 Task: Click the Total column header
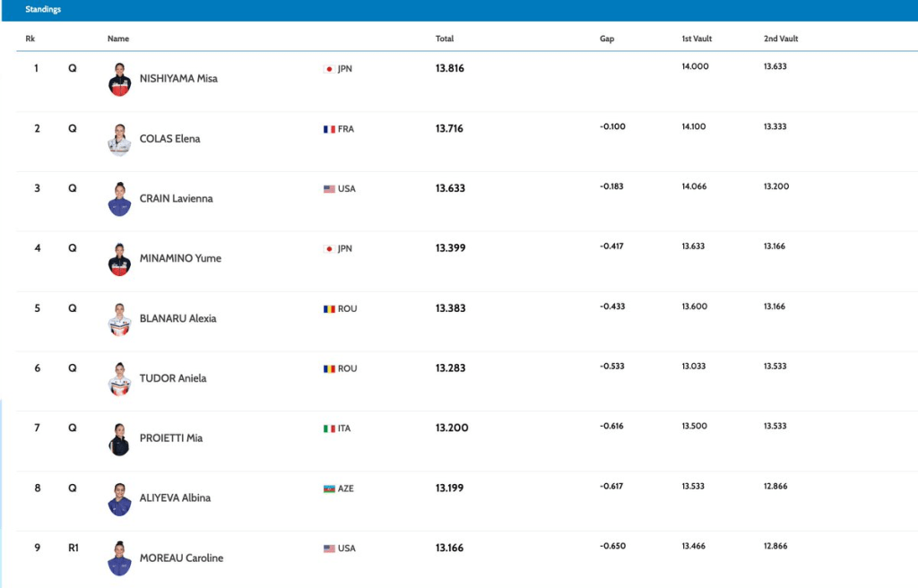445,39
